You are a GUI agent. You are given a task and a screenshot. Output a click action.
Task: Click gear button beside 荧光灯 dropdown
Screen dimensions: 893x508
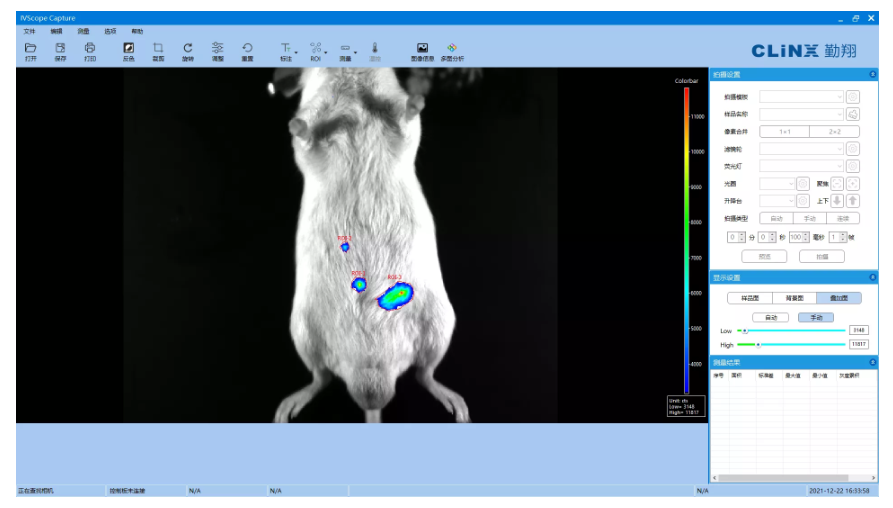coord(853,166)
